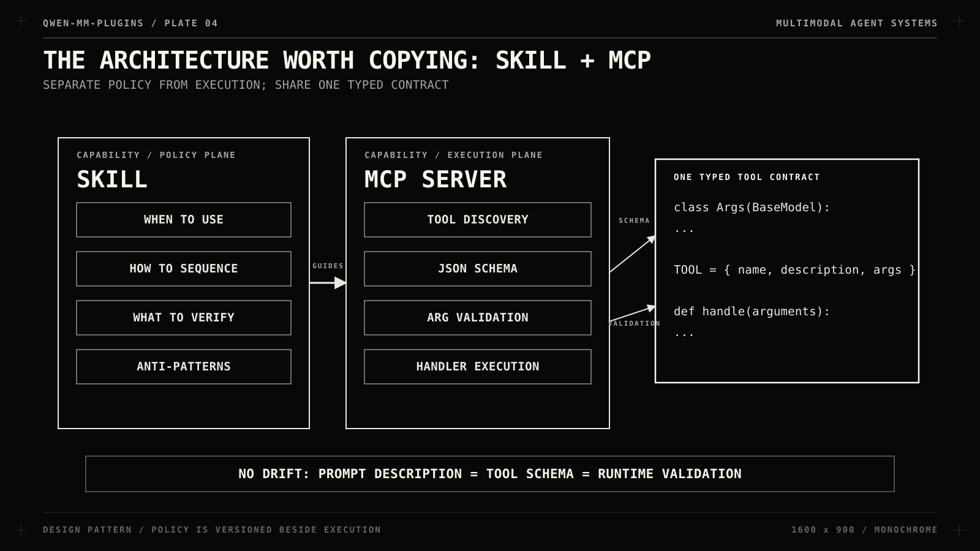Click the subtitle SEPARATE POLICY FROM EXECUTION
Screen dimensions: 980x551
pos(246,85)
